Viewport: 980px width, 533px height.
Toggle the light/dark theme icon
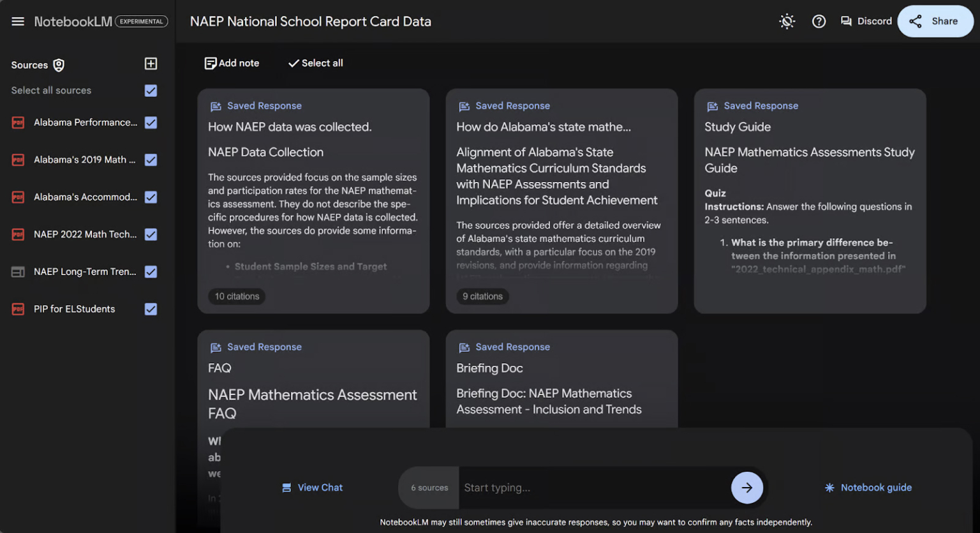787,22
